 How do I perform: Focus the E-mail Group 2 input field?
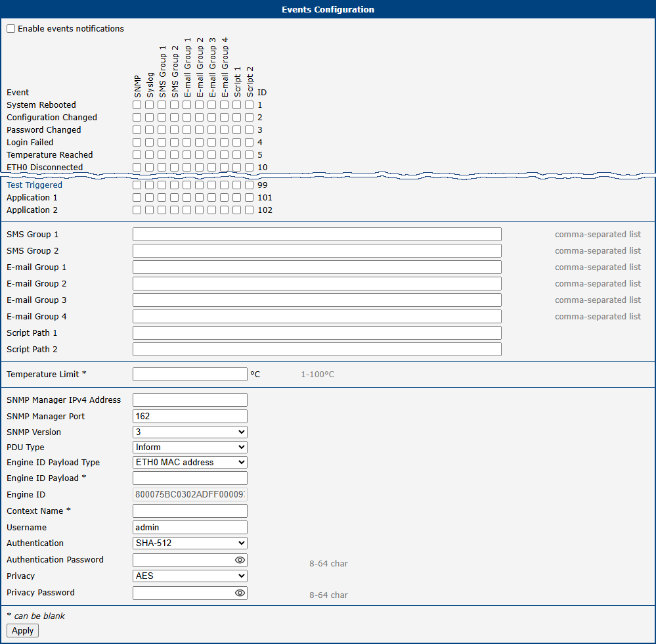click(x=317, y=283)
